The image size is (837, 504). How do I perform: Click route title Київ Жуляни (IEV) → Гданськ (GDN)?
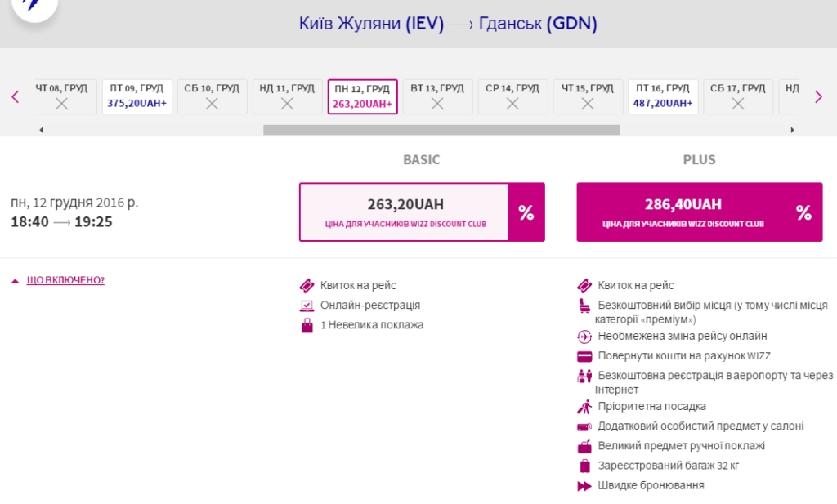click(x=448, y=24)
